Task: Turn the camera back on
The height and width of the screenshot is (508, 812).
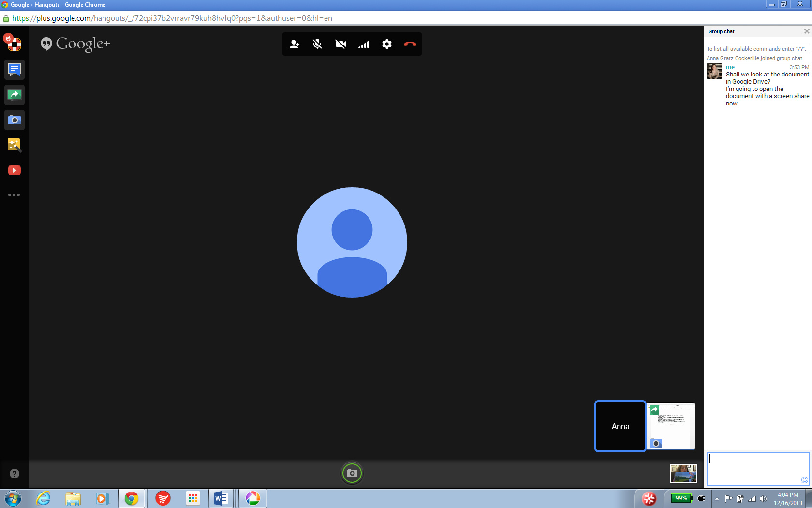Action: point(340,44)
